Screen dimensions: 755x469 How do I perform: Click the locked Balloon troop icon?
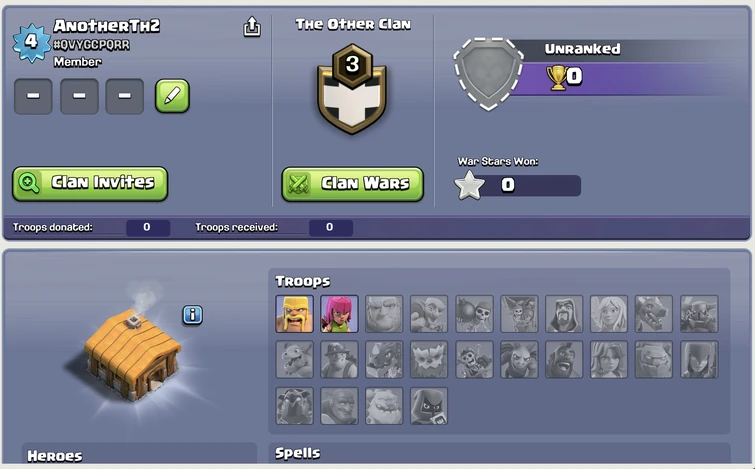pos(519,314)
